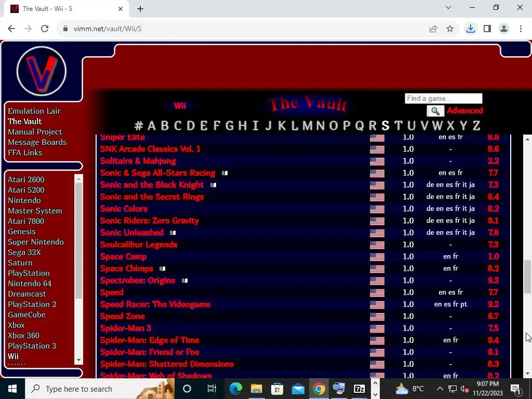532x399 pixels.
Task: Click the Vimm's Lair V logo
Action: tap(42, 71)
